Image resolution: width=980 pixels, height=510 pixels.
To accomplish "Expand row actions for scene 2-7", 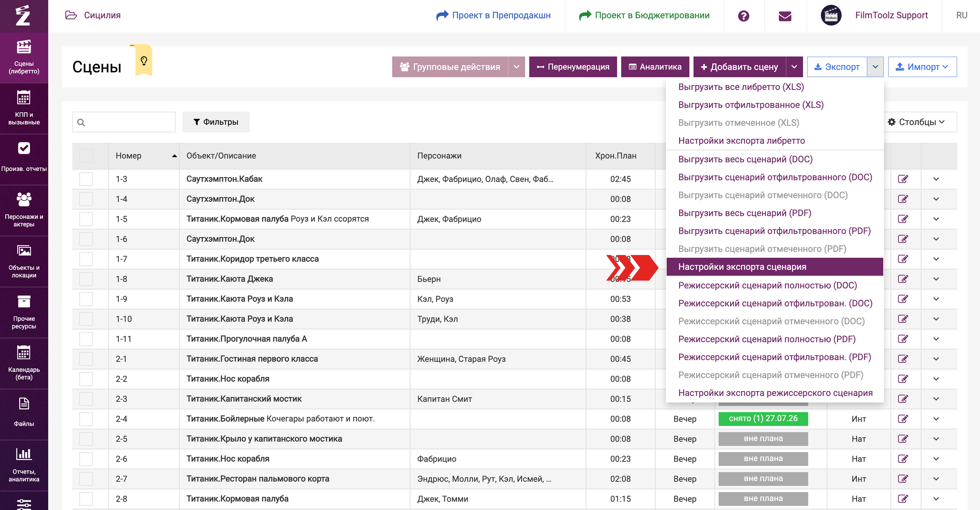I will tap(936, 479).
